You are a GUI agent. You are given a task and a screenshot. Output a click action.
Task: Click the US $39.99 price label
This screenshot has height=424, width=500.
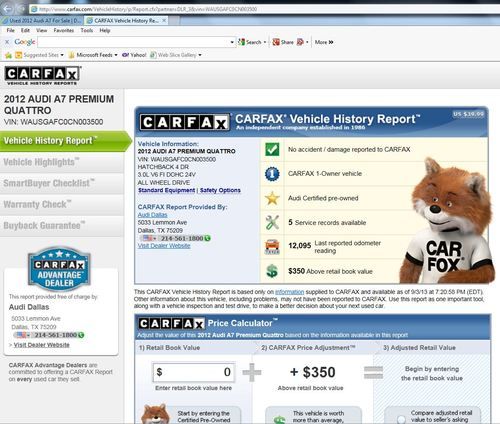click(468, 114)
